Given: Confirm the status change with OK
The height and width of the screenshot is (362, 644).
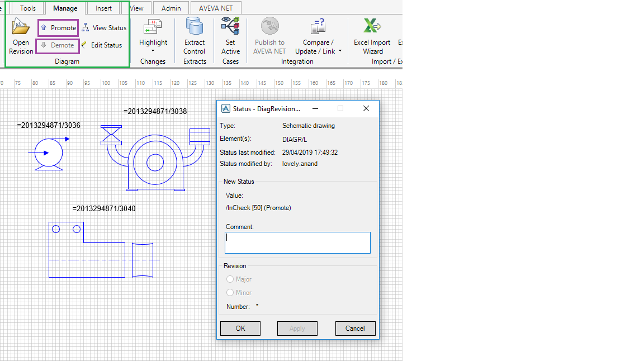Looking at the screenshot, I should click(240, 328).
